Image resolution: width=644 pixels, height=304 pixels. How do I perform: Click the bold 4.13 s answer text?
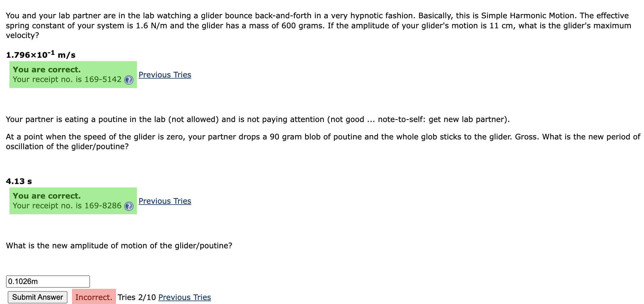click(19, 181)
